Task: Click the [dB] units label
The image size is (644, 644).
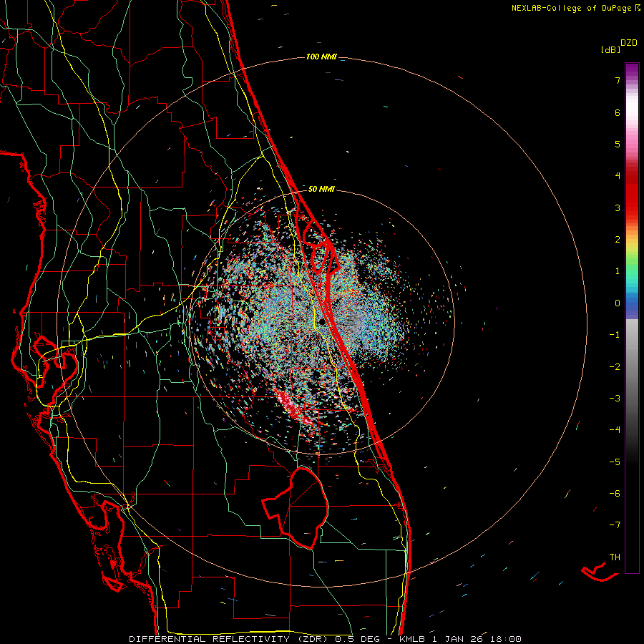Action: (x=611, y=50)
